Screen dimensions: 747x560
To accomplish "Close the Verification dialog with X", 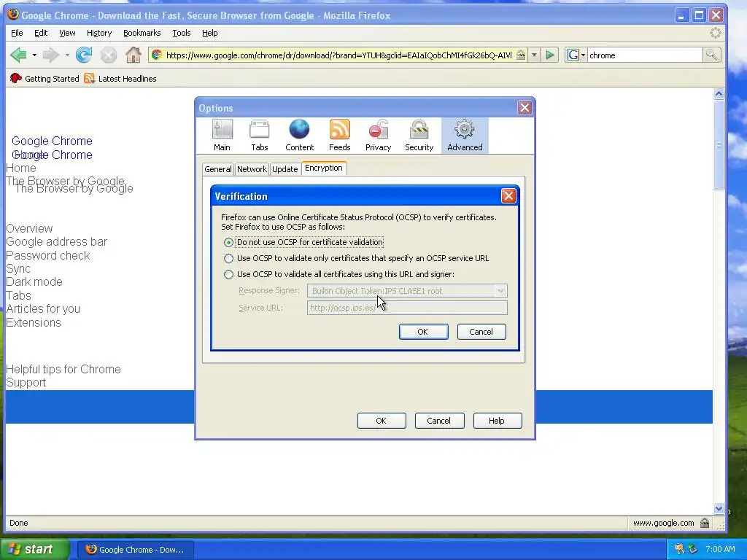I will click(x=508, y=196).
